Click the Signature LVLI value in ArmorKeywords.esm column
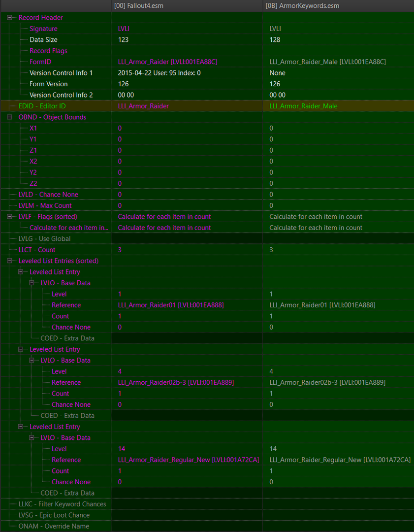Image resolution: width=414 pixels, height=532 pixels. 275,29
